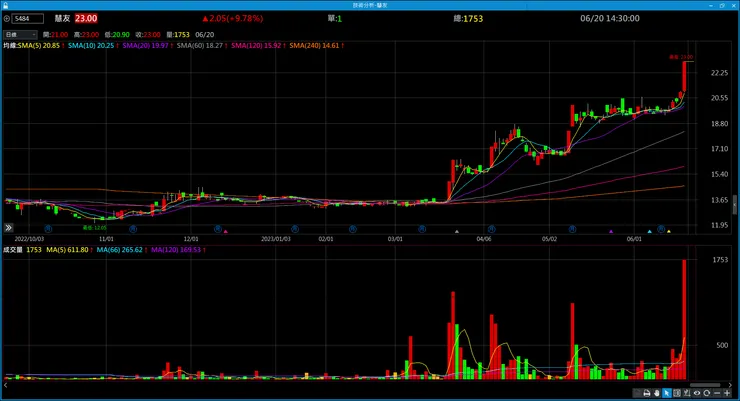
Task: Click the circled month marker near 2022/10/03
Action: 48,229
